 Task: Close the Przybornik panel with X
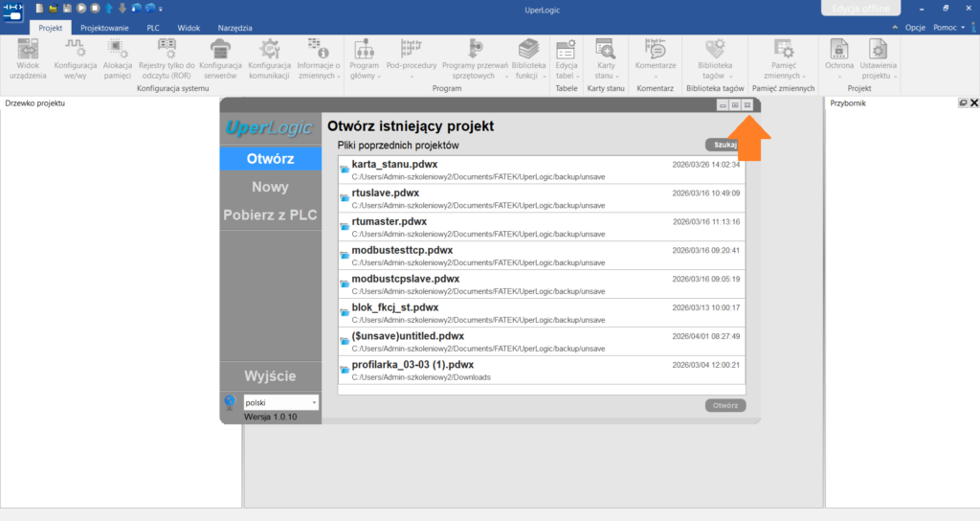pyautogui.click(x=973, y=103)
